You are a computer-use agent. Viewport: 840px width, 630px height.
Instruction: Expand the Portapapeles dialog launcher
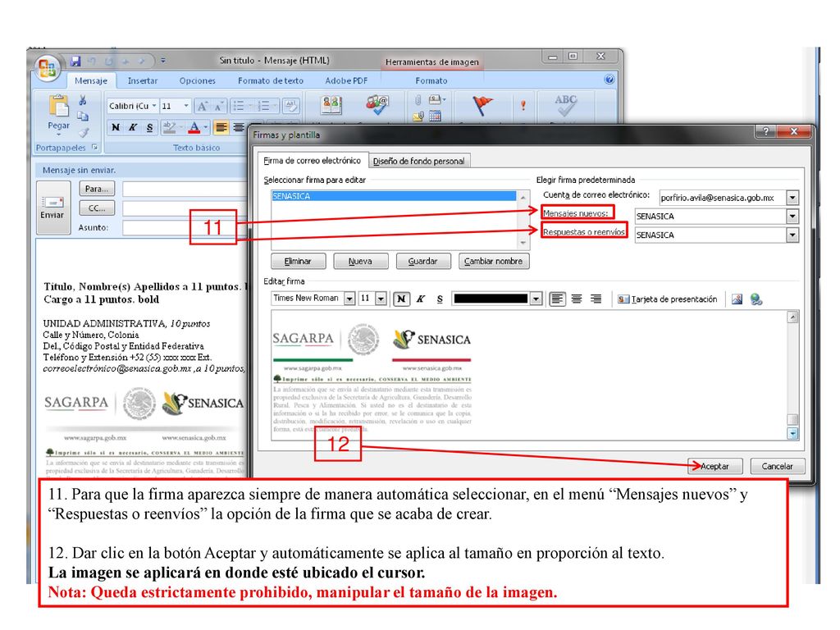point(95,147)
